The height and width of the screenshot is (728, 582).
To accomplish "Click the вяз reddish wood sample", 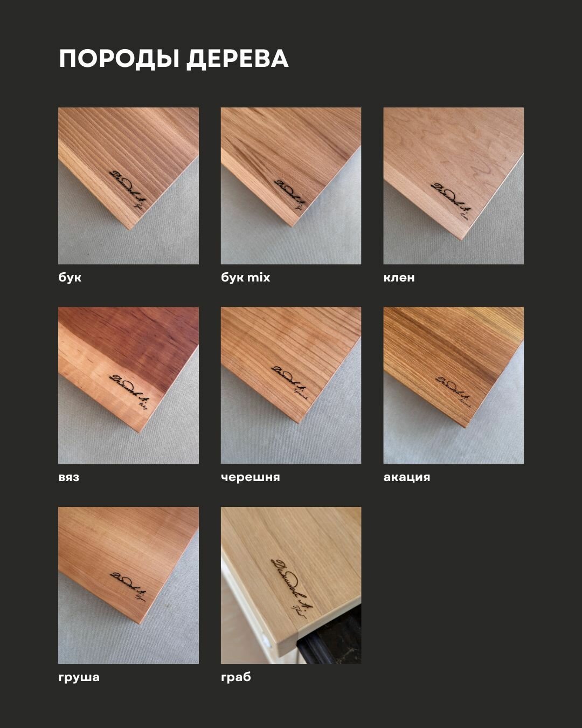I will tap(128, 385).
